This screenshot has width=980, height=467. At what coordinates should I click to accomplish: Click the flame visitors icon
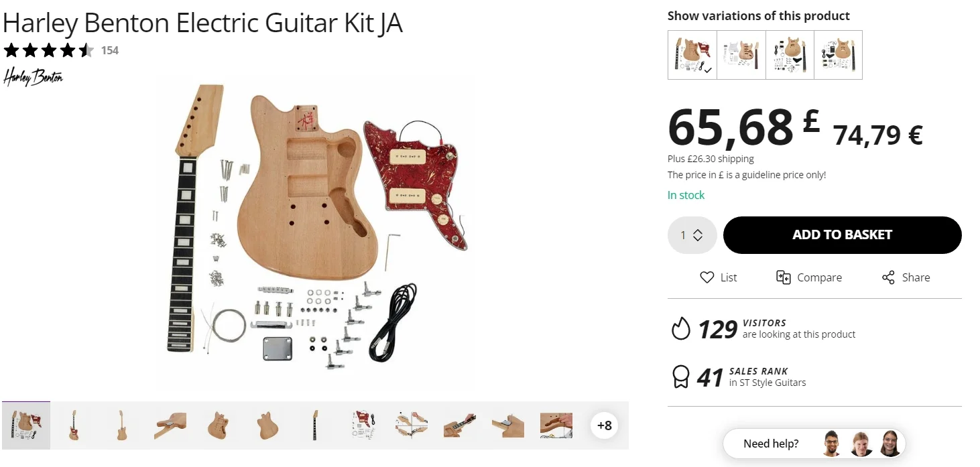[680, 329]
